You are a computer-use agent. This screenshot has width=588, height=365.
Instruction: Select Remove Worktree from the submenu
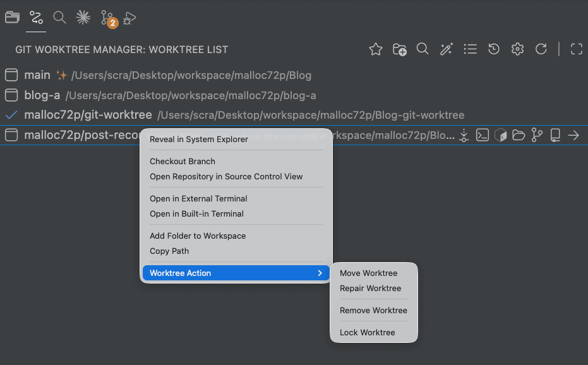[x=373, y=311]
